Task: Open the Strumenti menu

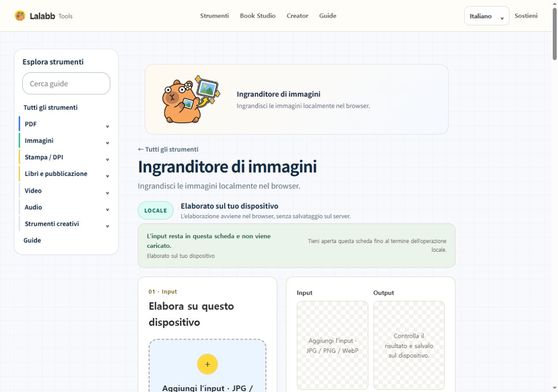Action: pyautogui.click(x=214, y=16)
